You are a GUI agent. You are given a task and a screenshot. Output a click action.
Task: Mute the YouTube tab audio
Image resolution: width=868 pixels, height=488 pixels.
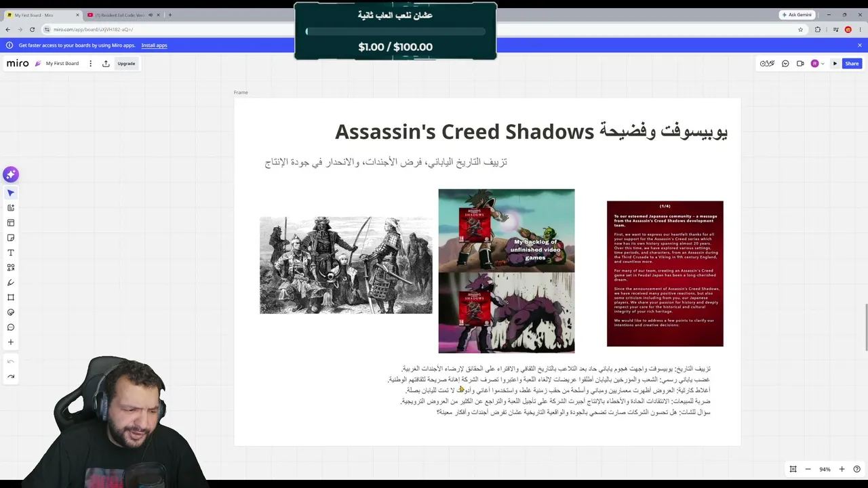click(150, 15)
